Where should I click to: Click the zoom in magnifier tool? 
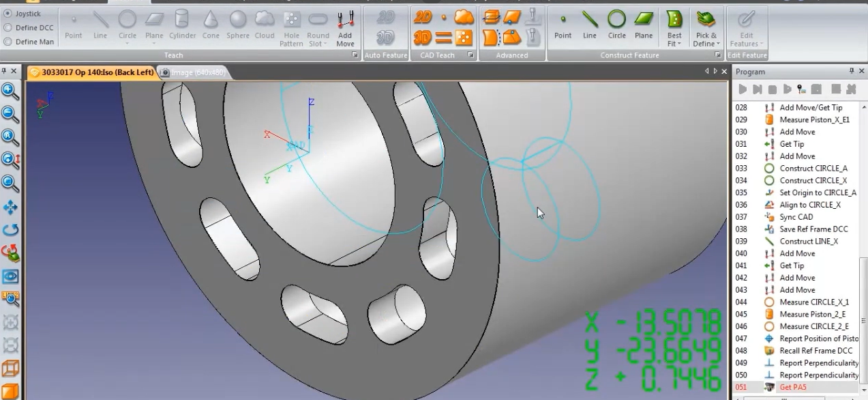(10, 91)
